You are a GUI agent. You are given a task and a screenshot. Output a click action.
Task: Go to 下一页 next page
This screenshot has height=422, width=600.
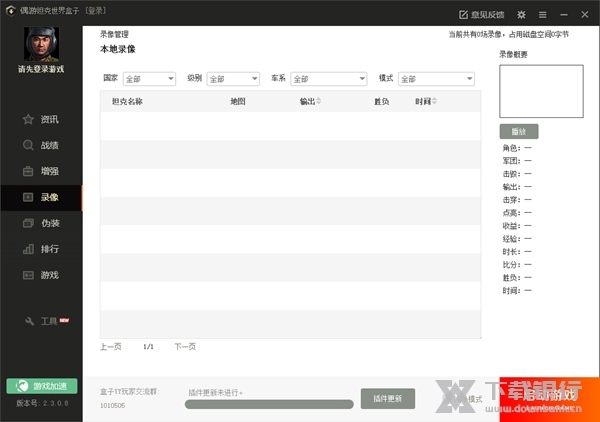point(185,347)
